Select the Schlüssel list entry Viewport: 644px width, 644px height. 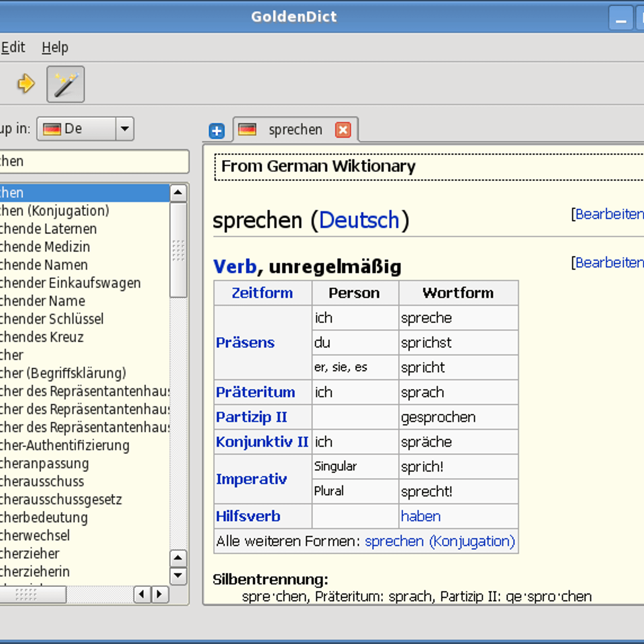(x=85, y=319)
